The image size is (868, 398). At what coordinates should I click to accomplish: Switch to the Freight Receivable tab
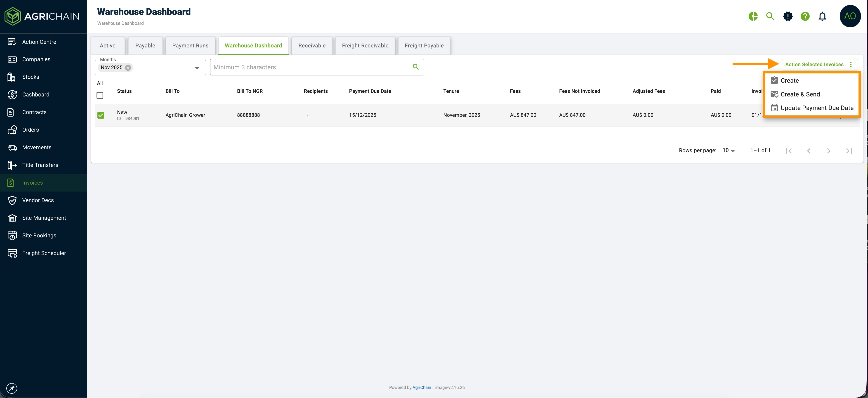pos(365,45)
